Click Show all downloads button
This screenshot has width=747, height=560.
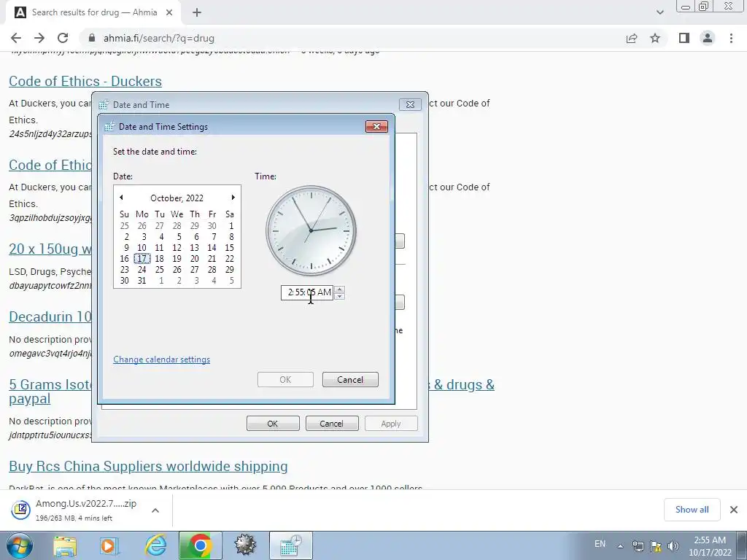pyautogui.click(x=692, y=510)
